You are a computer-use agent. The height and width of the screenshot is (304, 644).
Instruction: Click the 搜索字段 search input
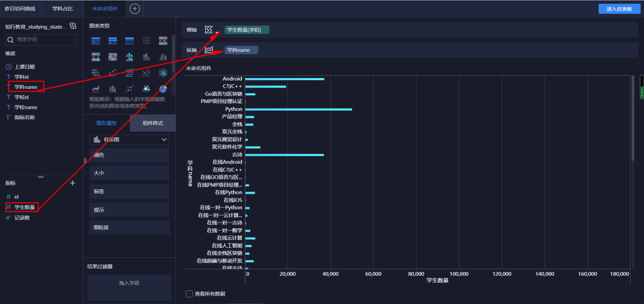[x=41, y=40]
